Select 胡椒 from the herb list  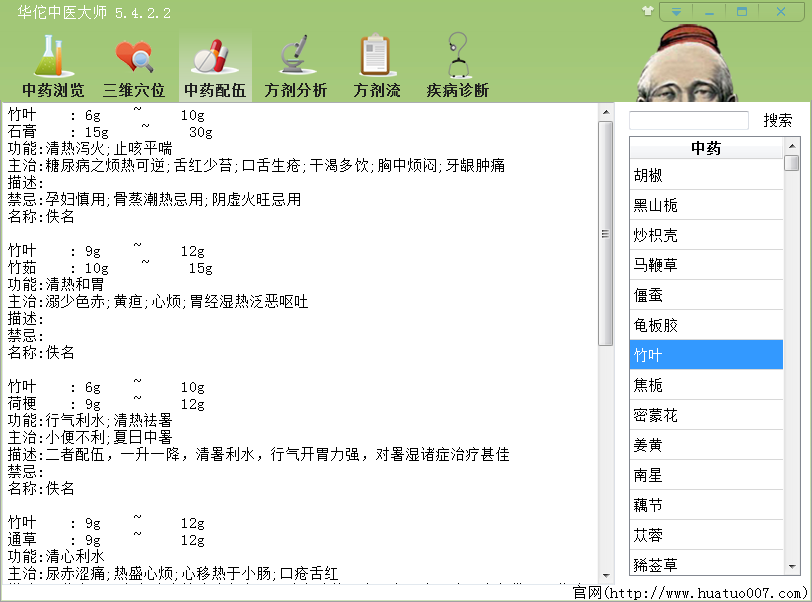[x=706, y=174]
